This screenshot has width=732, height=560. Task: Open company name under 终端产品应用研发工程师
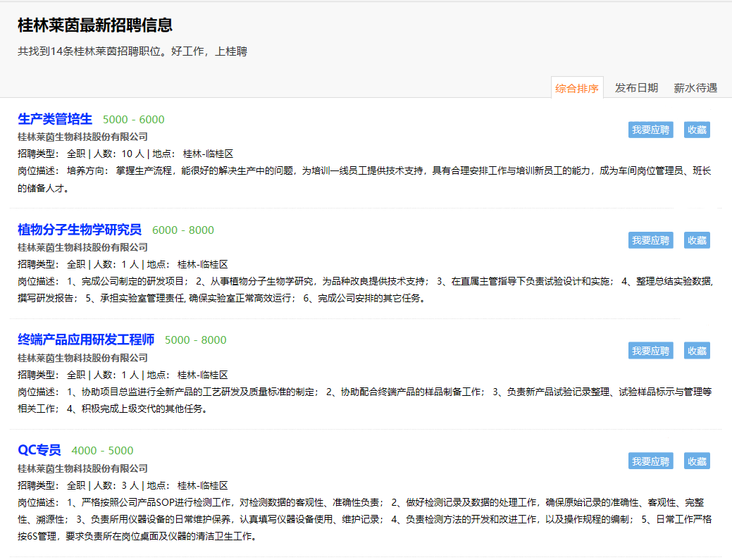82,358
